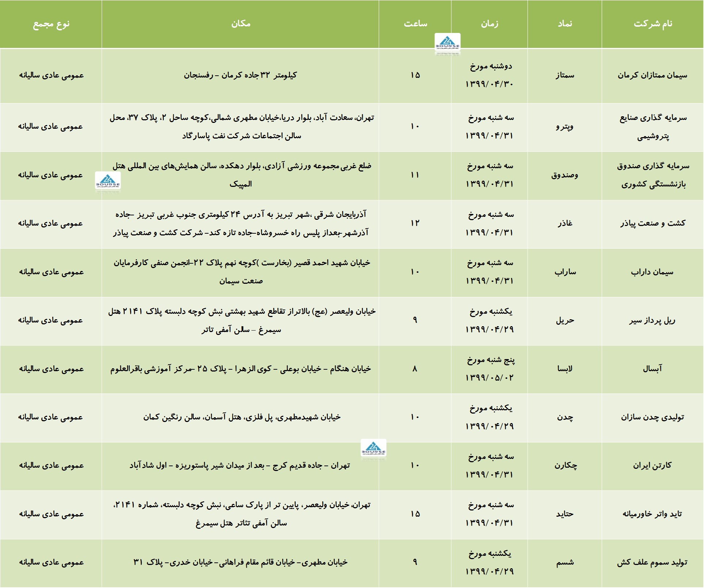
Task: Click hour '۱۰' in the وپترو row
Action: click(x=415, y=127)
